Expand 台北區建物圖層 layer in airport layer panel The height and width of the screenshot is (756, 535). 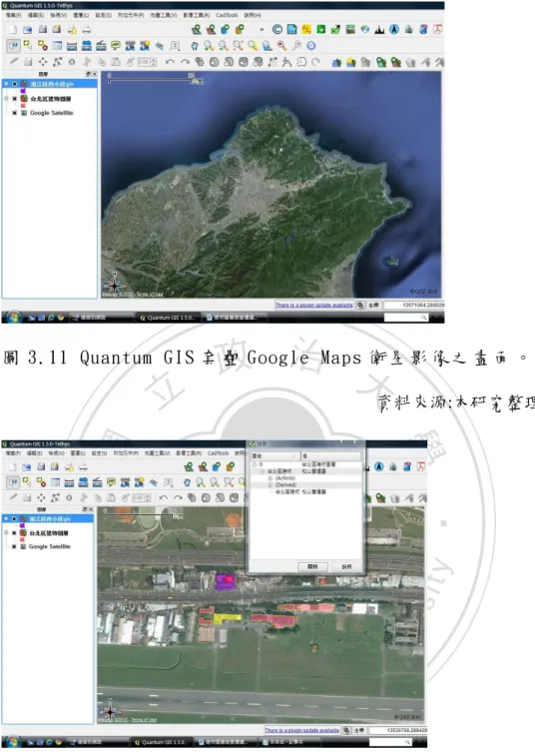pos(6,532)
